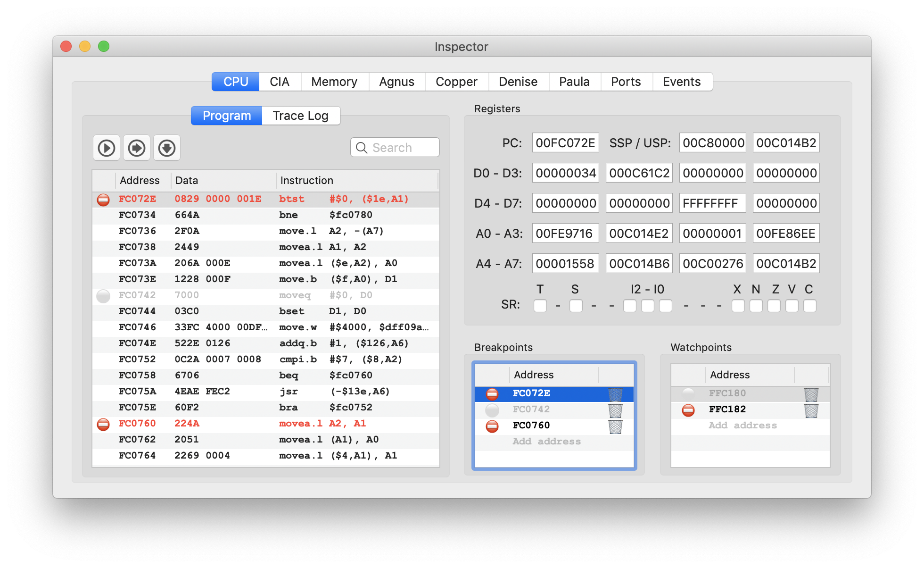Disable FC0760 breakpoint in Breakpoints list
924x568 pixels.
tap(492, 426)
